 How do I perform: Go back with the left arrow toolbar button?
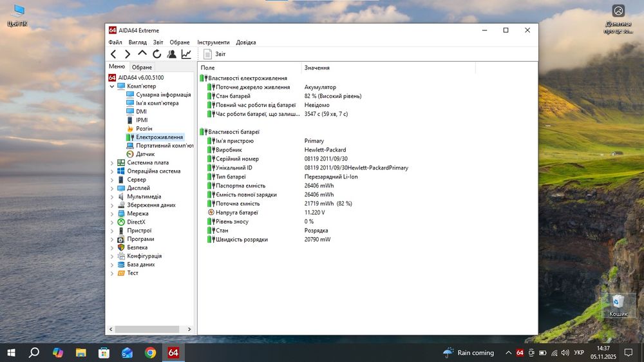(x=113, y=54)
